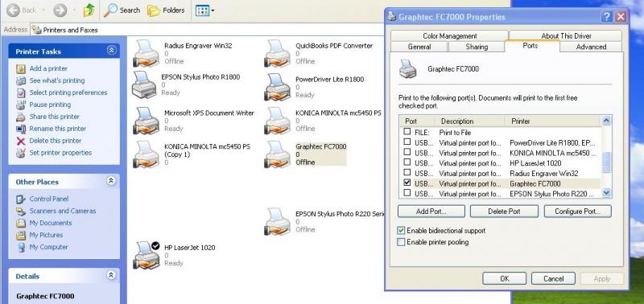The width and height of the screenshot is (644, 304).
Task: Click Cancel in Properties dialog
Action: (x=553, y=278)
